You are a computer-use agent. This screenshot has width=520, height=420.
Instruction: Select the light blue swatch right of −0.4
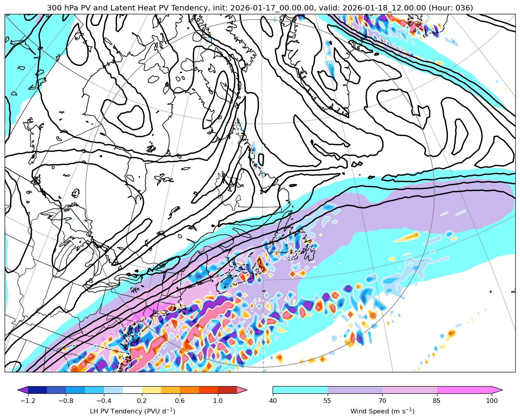[113, 390]
